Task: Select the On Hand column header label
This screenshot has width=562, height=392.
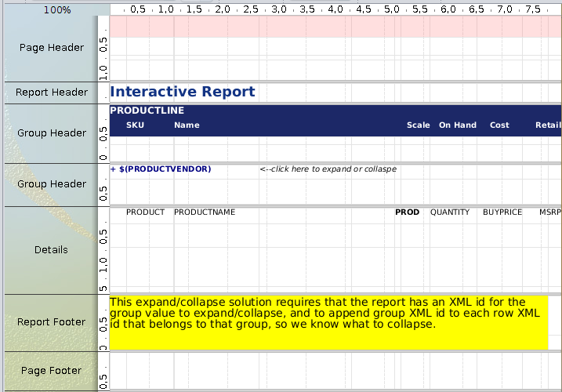Action: coord(458,125)
